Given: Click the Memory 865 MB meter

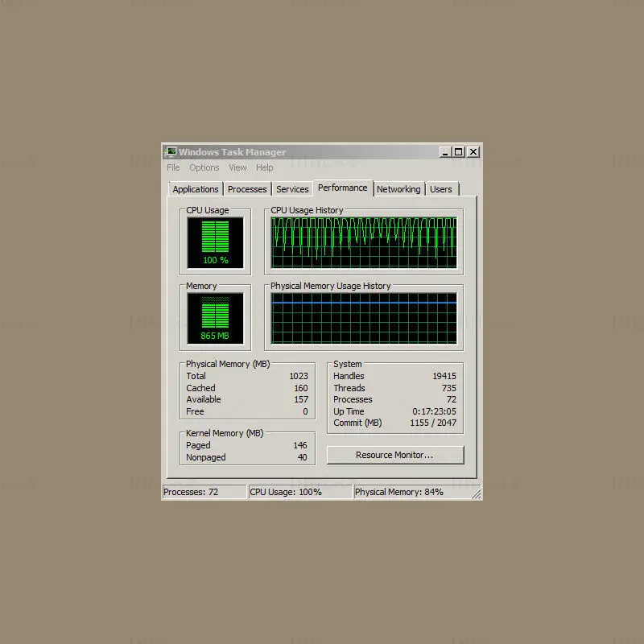Looking at the screenshot, I should pos(215,318).
